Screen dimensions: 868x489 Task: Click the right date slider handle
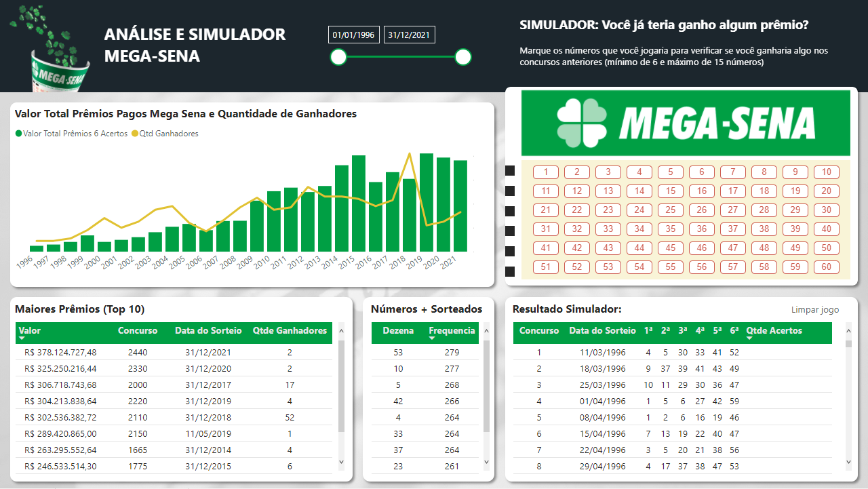point(463,57)
